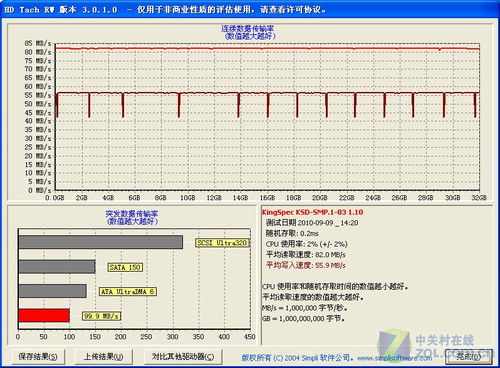Click the KingSpec KSD-SMP.1-03 drive name
This screenshot has width=500, height=368.
coord(312,212)
